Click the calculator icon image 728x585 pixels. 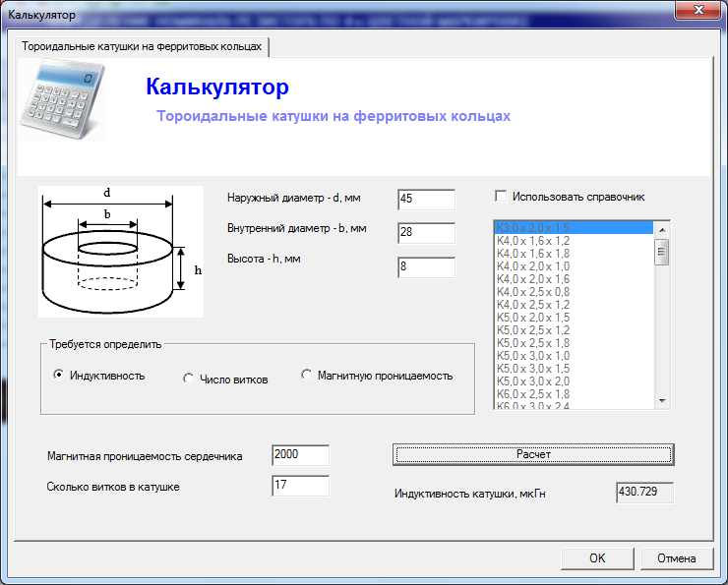pyautogui.click(x=62, y=99)
